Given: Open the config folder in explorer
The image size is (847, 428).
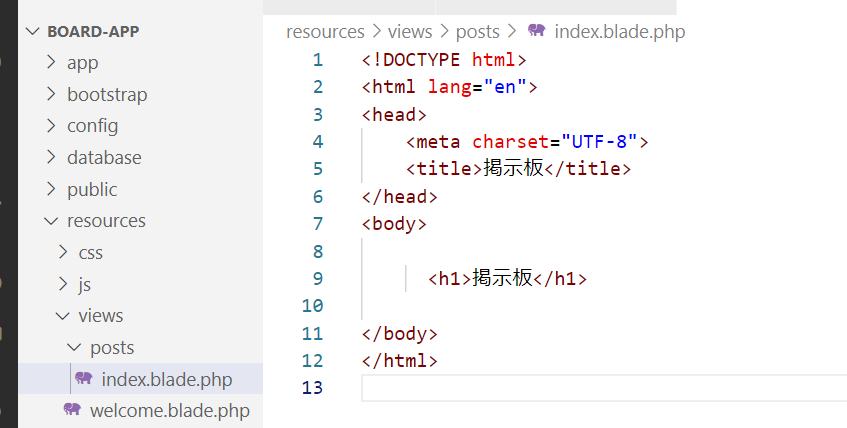Looking at the screenshot, I should pos(92,126).
